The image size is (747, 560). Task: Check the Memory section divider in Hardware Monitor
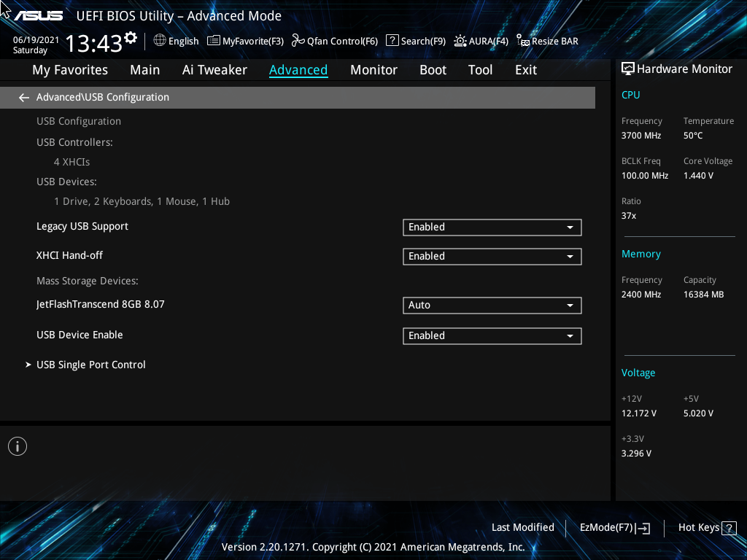pyautogui.click(x=679, y=237)
